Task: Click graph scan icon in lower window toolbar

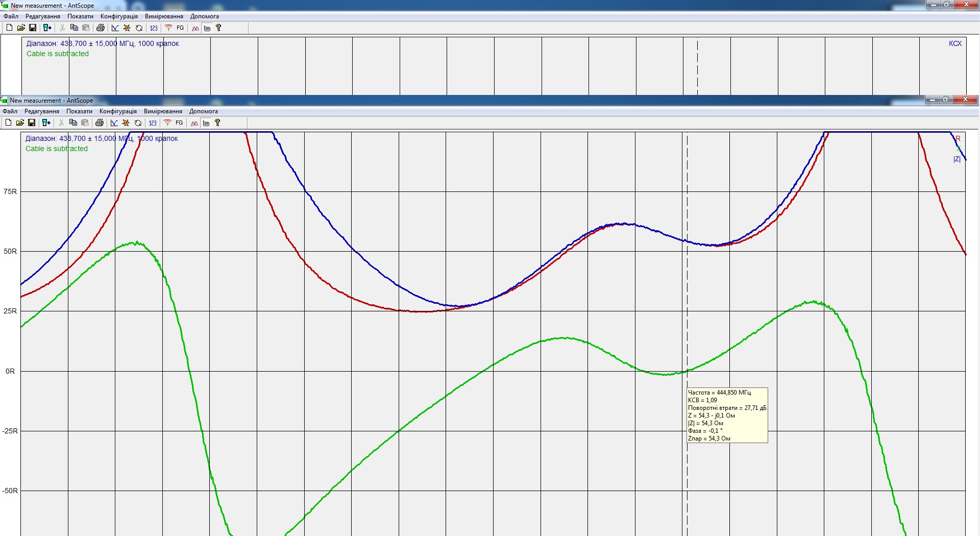Action: pyautogui.click(x=114, y=123)
